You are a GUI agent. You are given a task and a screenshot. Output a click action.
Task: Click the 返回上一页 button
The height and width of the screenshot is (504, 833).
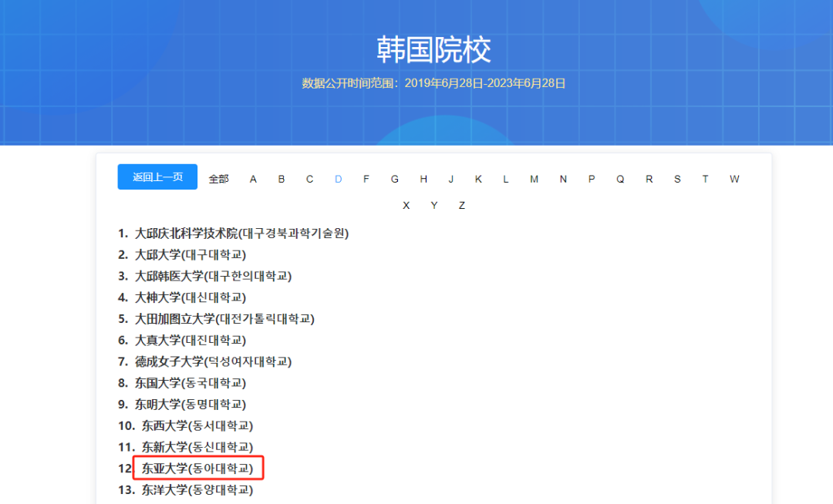click(157, 176)
